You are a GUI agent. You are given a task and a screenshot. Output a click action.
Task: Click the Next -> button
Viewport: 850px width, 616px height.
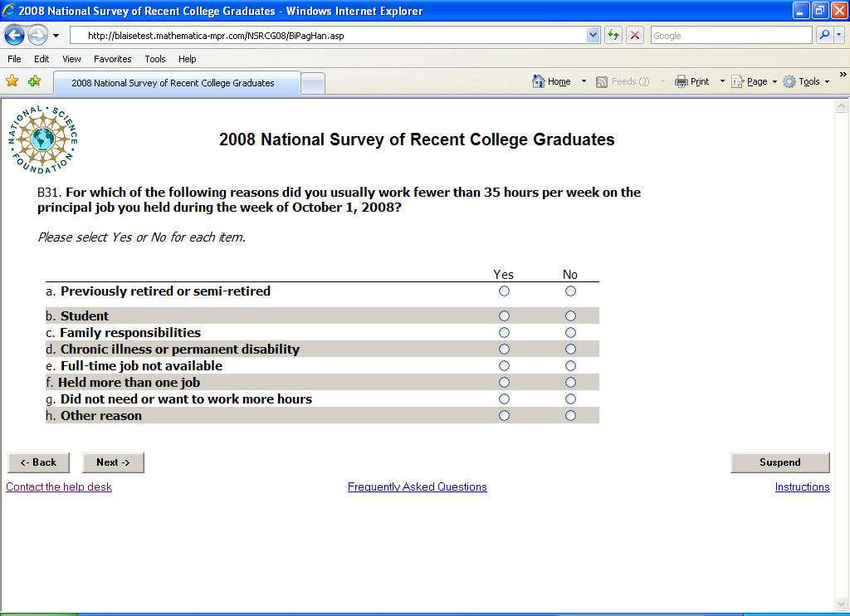pos(113,462)
